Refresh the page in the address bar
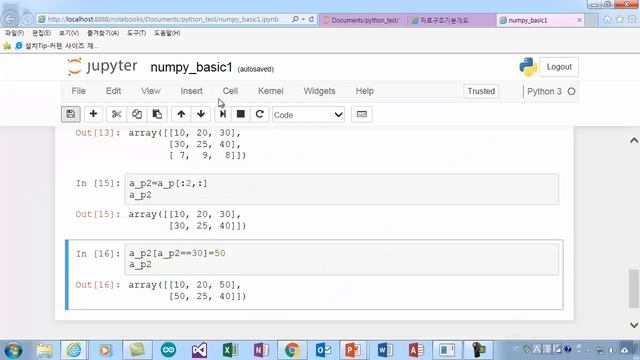The image size is (640, 360). point(311,19)
